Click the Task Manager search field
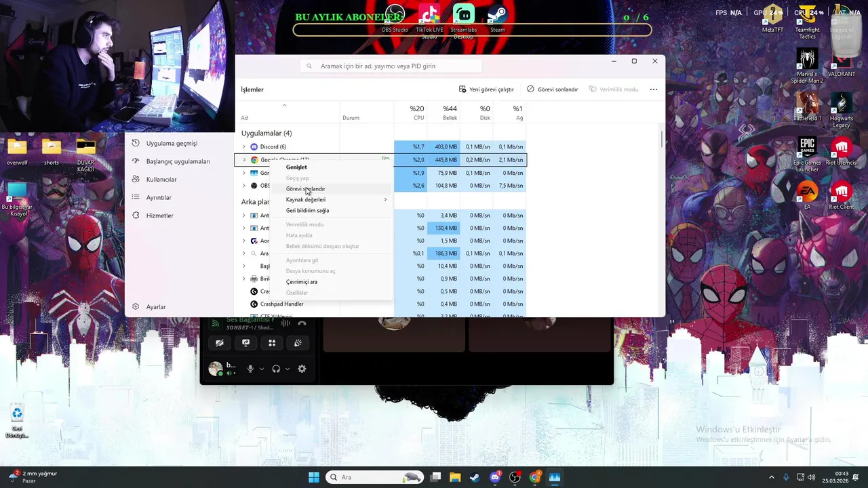This screenshot has width=868, height=488. 391,66
